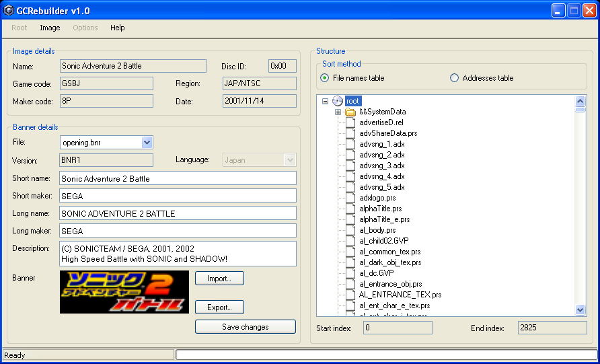Collapse the root tree node
600x364 pixels.
326,102
